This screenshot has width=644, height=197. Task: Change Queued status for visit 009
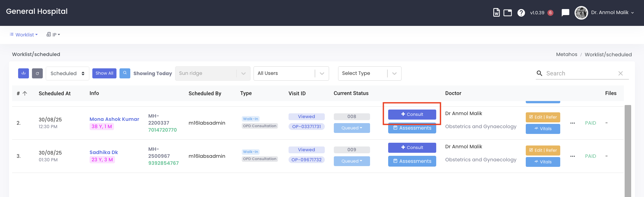pos(352,161)
